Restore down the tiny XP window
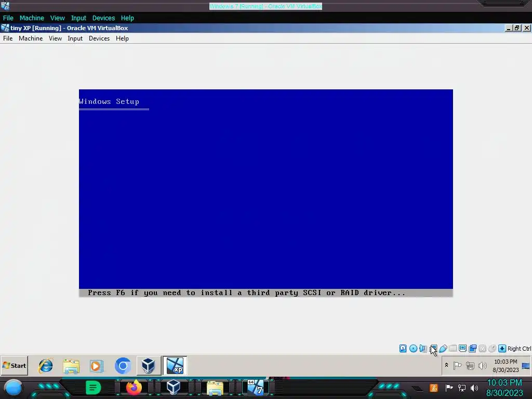The height and width of the screenshot is (399, 532). click(x=517, y=28)
